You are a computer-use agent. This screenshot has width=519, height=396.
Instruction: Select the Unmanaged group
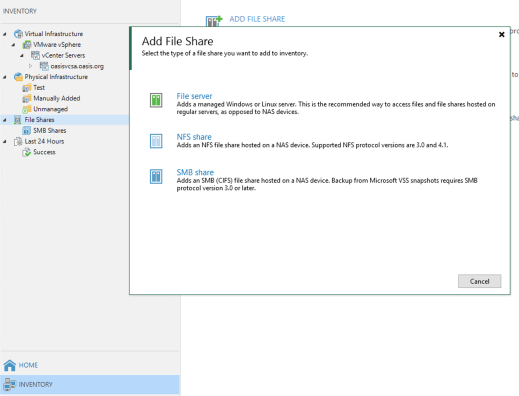click(x=50, y=109)
